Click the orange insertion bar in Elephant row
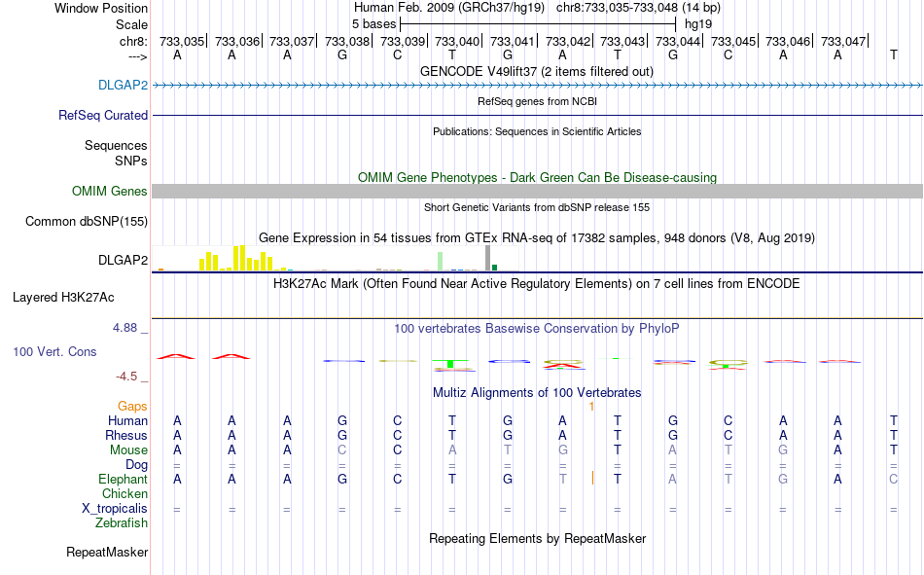Screen dimensions: 924x575 [x=592, y=479]
